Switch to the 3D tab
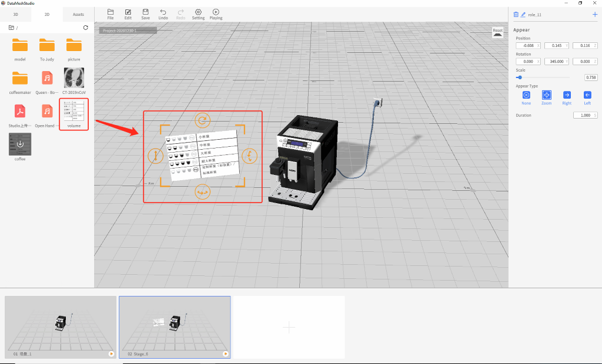Screen dimensions: 602x364 click(x=16, y=14)
